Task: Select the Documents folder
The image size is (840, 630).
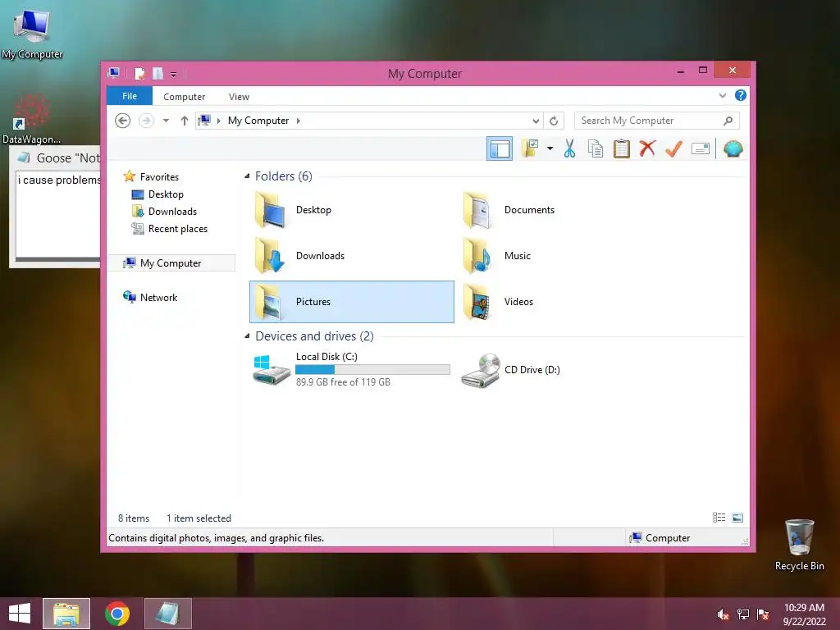Action: point(559,210)
